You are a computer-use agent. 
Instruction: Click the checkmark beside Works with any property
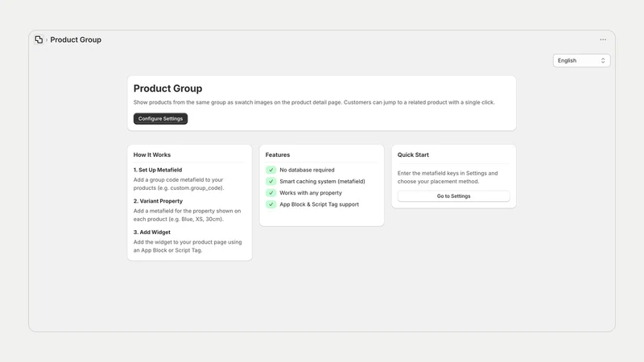pos(270,193)
